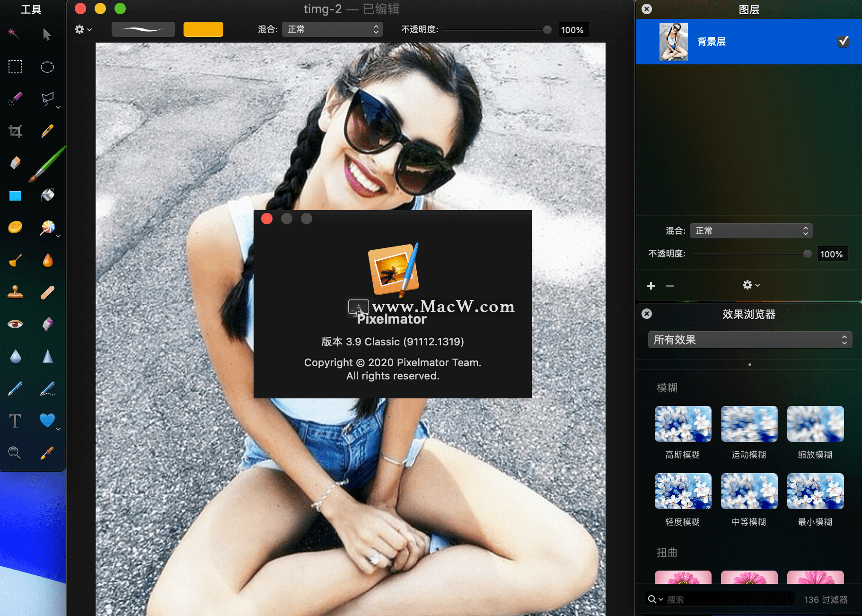Open the blend mode dropdown in Layers panel
Screen dimensions: 862x616
(751, 230)
